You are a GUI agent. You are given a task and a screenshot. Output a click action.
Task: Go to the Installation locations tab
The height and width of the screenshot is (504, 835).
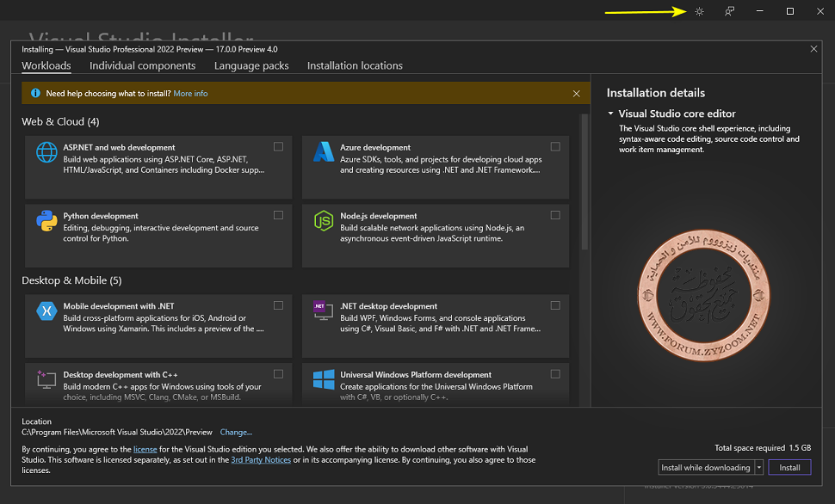pyautogui.click(x=355, y=65)
